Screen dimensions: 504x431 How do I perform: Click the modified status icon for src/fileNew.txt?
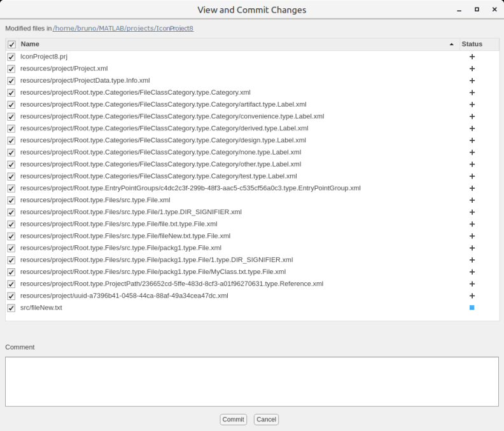pos(472,308)
